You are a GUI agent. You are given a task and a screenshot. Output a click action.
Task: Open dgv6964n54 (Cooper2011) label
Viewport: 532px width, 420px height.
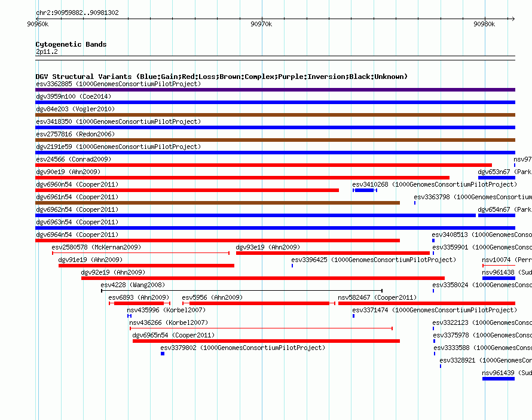[77, 235]
